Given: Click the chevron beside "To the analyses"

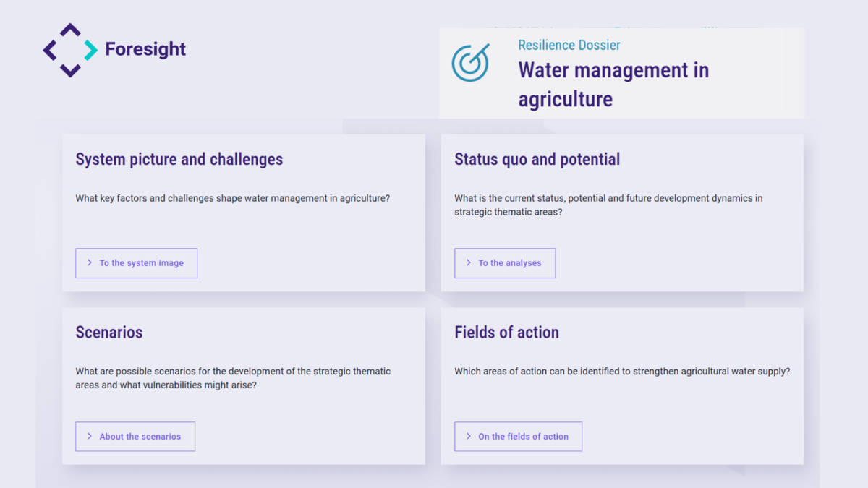Looking at the screenshot, I should coord(469,263).
